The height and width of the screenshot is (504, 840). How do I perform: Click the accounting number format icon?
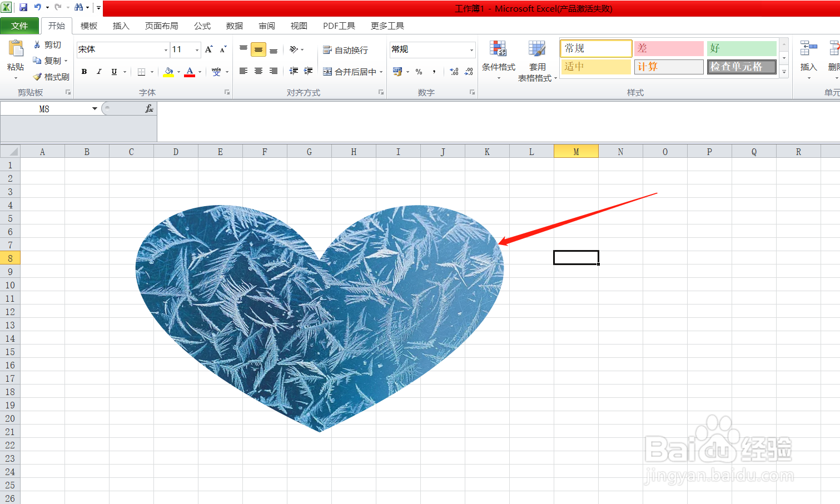click(x=397, y=72)
